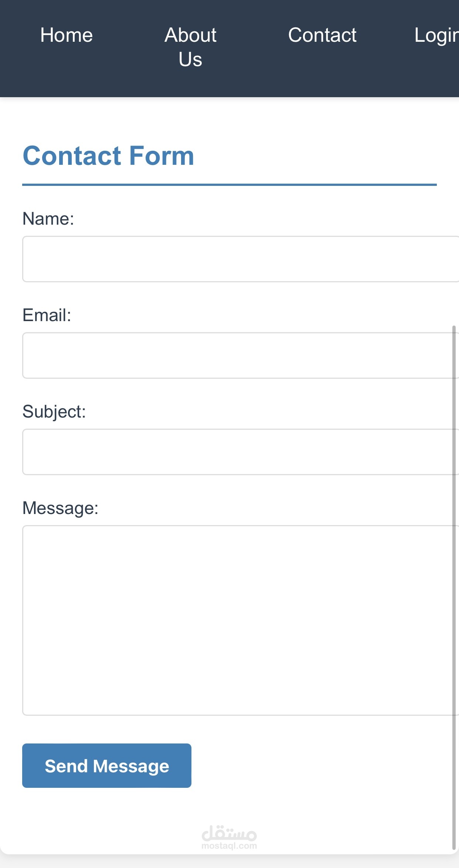Viewport: 459px width, 868px height.
Task: Select Contact in the navigation bar
Action: 322,35
